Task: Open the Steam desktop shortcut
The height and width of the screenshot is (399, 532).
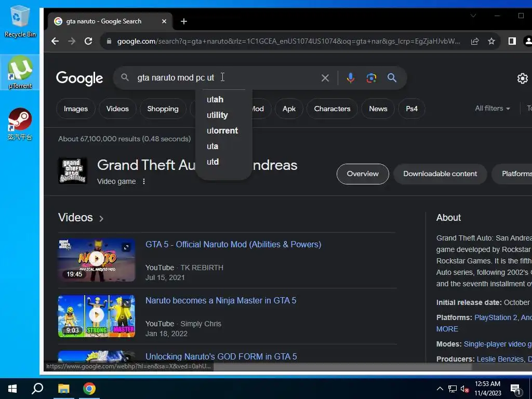Action: (20, 124)
